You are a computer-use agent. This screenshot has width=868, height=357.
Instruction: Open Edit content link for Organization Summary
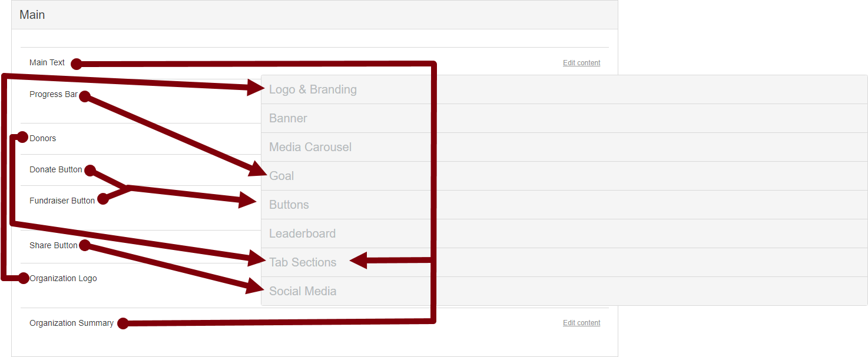[x=581, y=323]
